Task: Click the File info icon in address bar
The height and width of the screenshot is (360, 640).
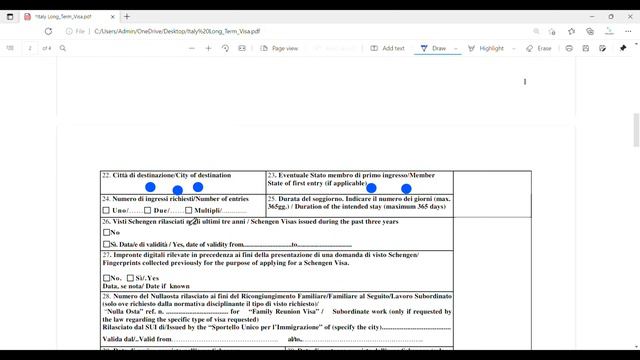Action: (x=69, y=31)
